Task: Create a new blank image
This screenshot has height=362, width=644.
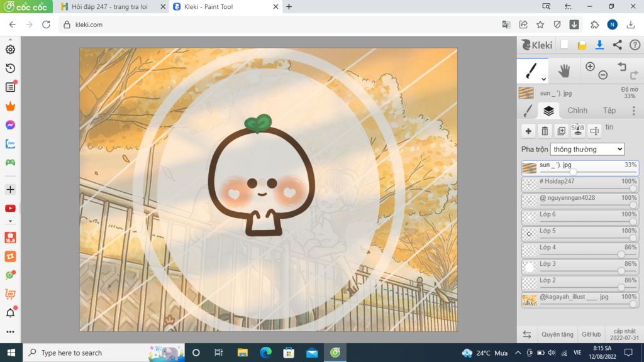Action: [564, 45]
